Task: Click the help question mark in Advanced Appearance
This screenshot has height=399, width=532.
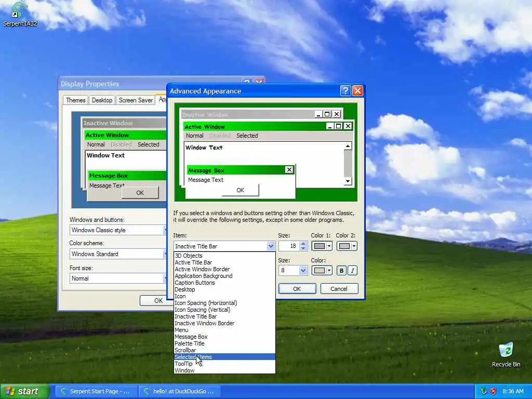Action: coord(345,90)
